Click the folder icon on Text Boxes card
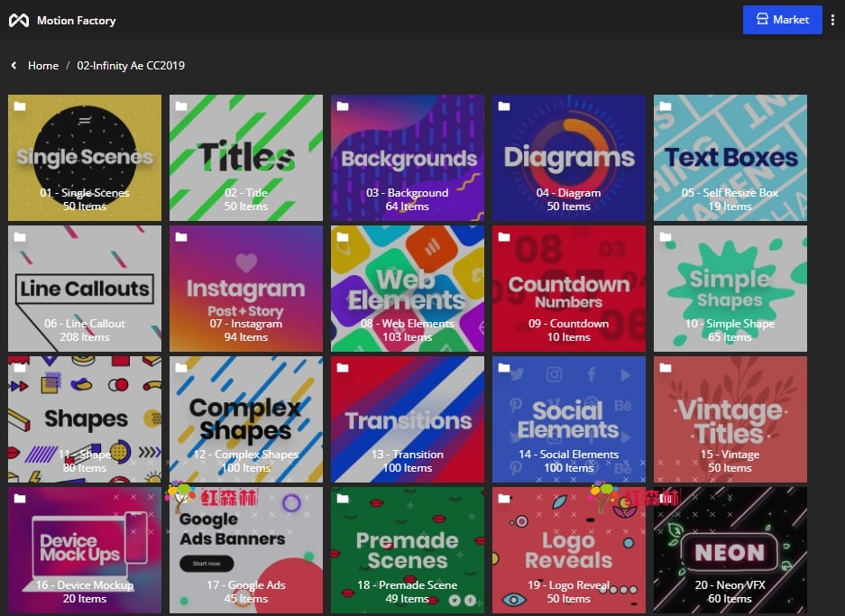This screenshot has width=845, height=616. click(x=666, y=106)
